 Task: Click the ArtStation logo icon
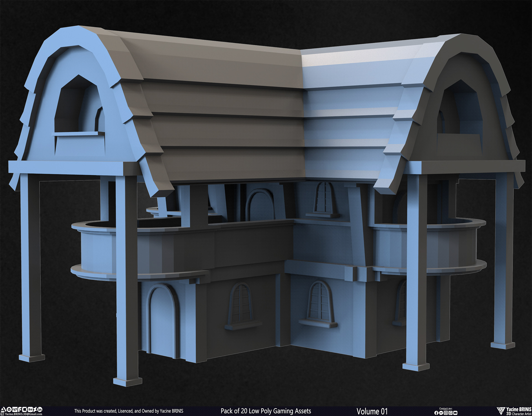(x=3, y=410)
